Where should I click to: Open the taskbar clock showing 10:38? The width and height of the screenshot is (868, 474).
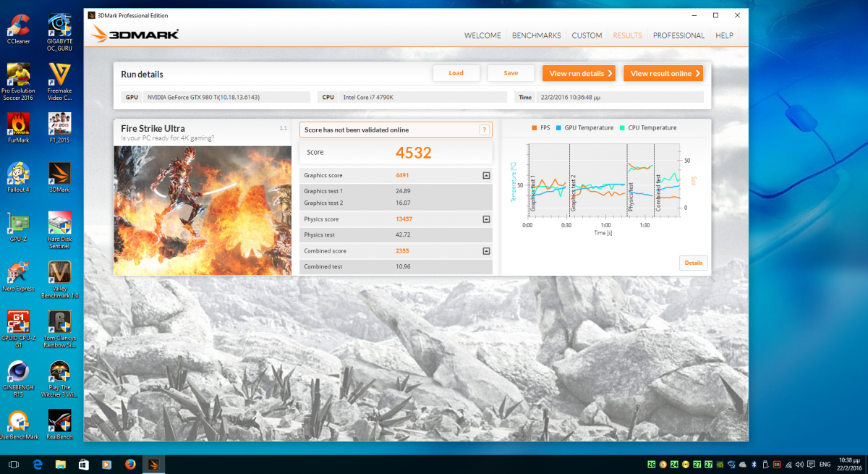coord(848,464)
